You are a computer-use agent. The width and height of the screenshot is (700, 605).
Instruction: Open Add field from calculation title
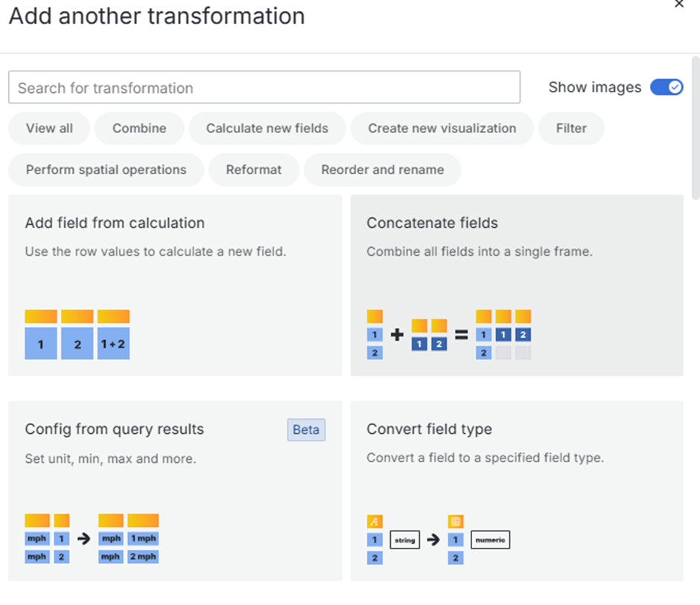tap(115, 223)
